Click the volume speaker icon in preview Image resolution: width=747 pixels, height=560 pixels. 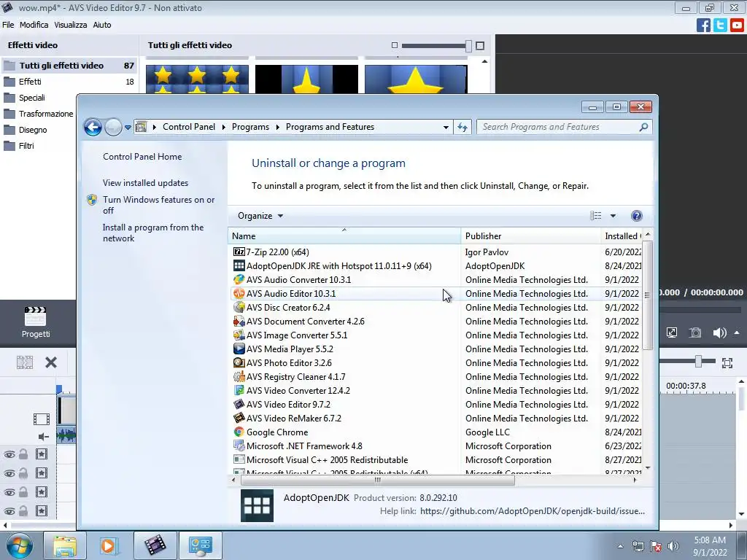tap(719, 332)
